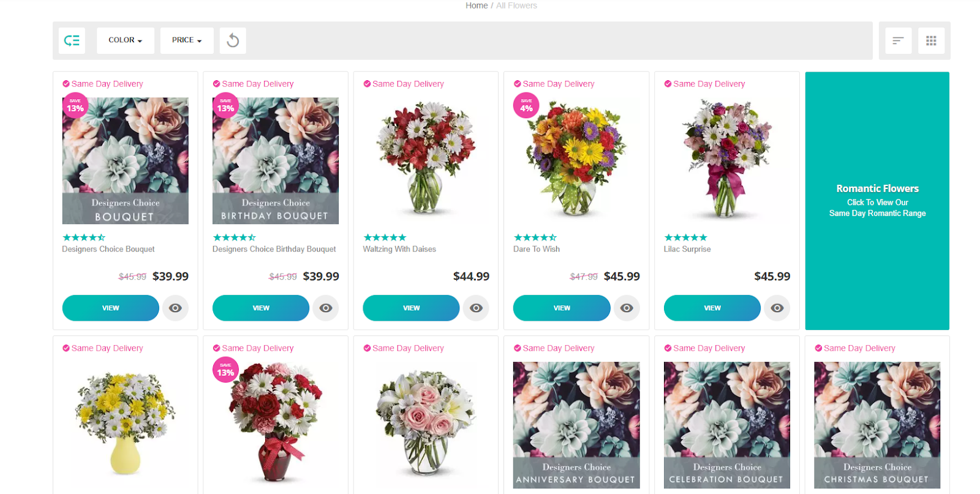Image resolution: width=980 pixels, height=494 pixels.
Task: Quick view eye for Designers Choice Bouquet
Action: tap(175, 308)
